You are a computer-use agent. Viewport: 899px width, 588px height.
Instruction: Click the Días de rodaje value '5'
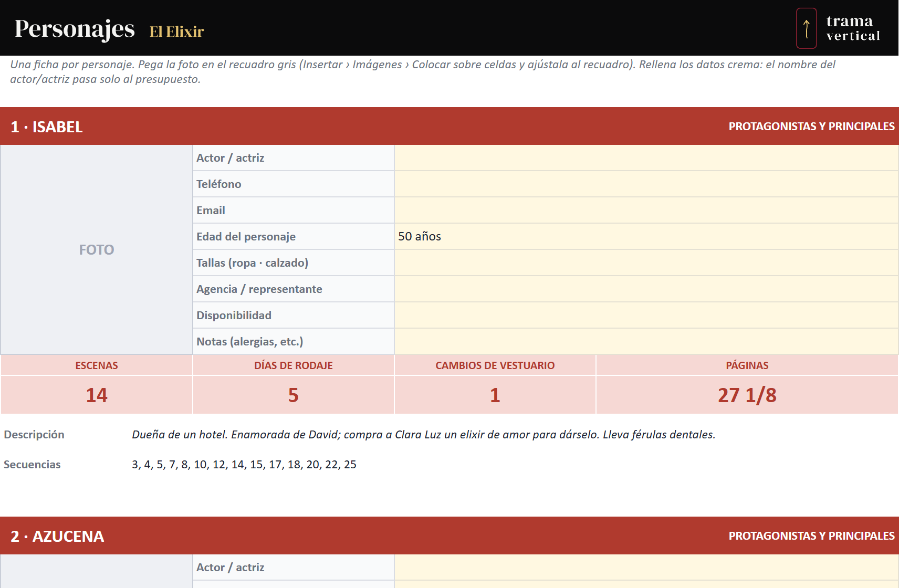click(x=294, y=395)
